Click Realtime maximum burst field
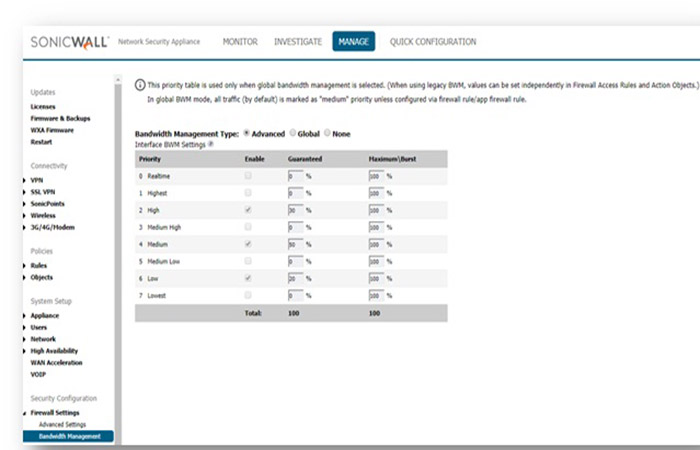This screenshot has height=450, width=700. tap(376, 176)
